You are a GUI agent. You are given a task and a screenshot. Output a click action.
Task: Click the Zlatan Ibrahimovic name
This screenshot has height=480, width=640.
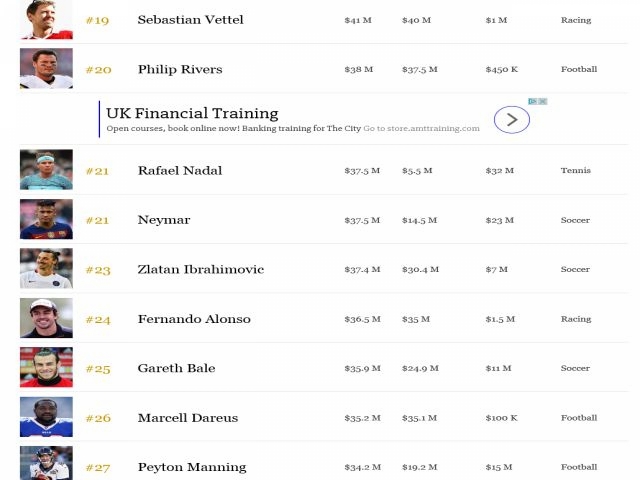point(201,269)
